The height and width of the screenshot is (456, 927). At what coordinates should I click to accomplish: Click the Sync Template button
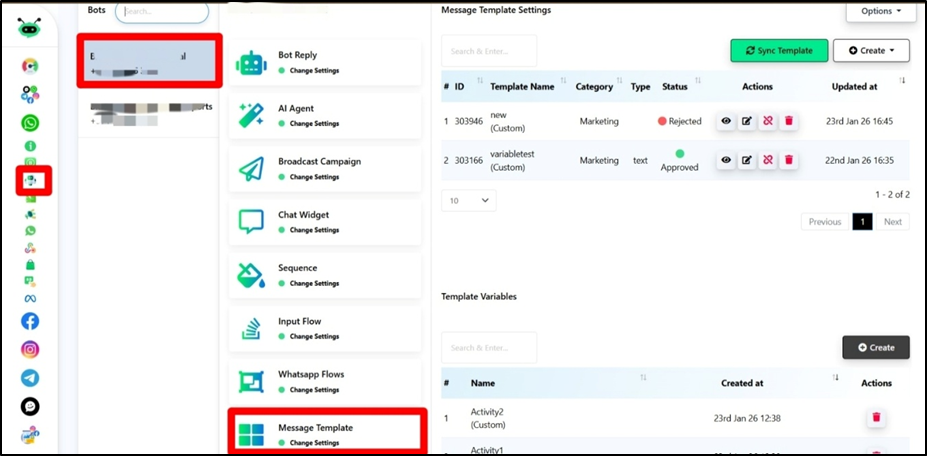pos(779,50)
